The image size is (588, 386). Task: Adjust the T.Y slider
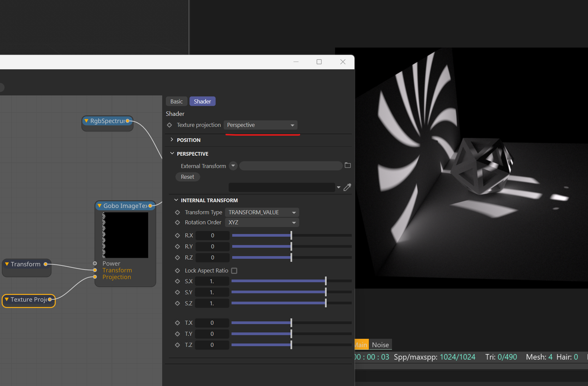(292, 334)
